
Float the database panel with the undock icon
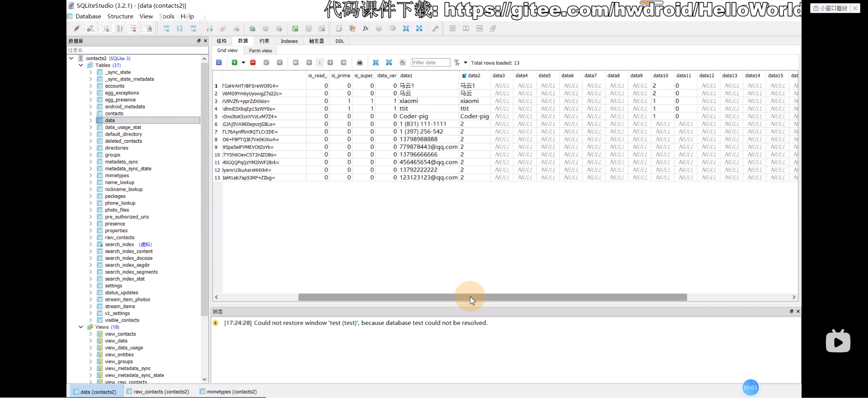199,41
